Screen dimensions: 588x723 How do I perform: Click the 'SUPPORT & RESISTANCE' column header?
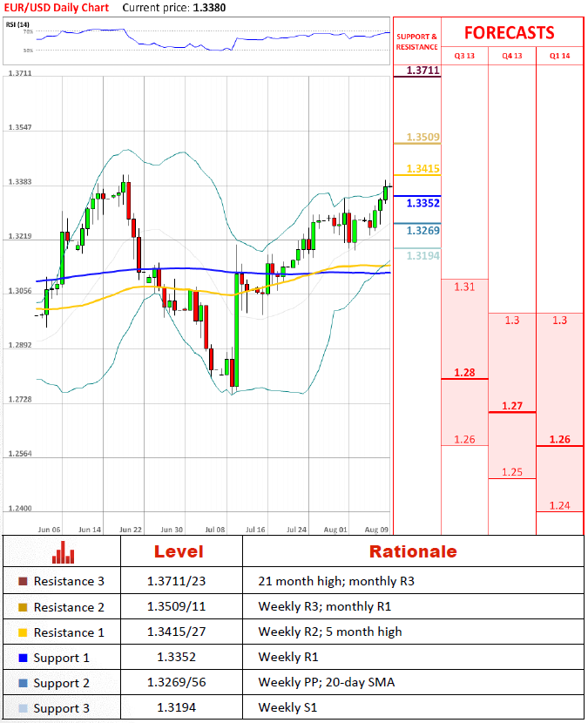tap(417, 42)
